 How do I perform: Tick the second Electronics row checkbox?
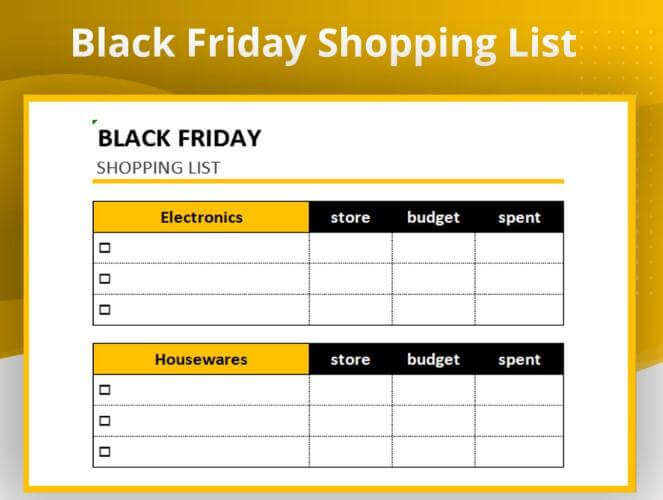104,279
